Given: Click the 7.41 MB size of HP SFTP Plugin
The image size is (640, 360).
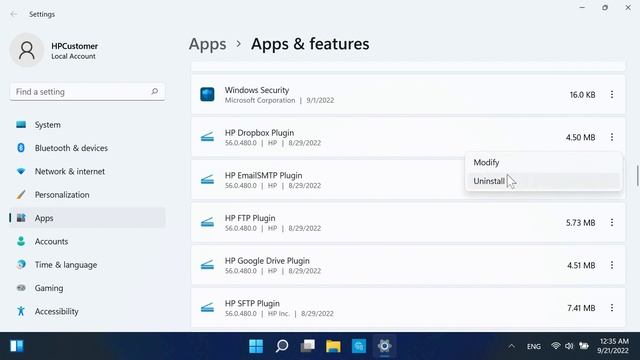Looking at the screenshot, I should coord(581,308).
